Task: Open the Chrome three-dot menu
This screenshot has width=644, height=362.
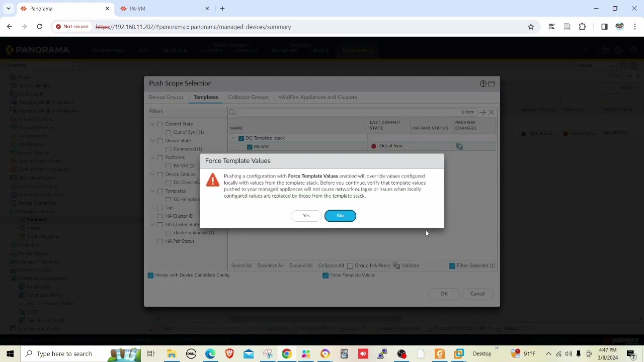Action: 635,27
